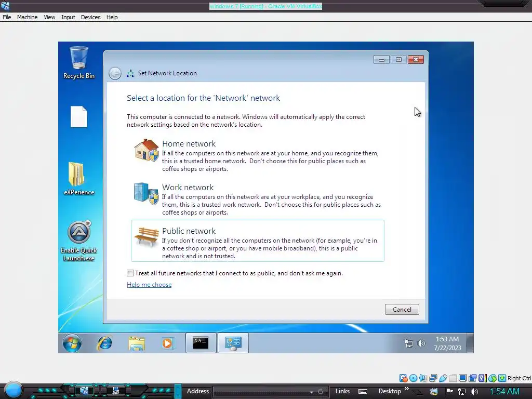The image size is (532, 399).
Task: Click the Show desktop strip in guest taskbar
Action: coord(470,343)
